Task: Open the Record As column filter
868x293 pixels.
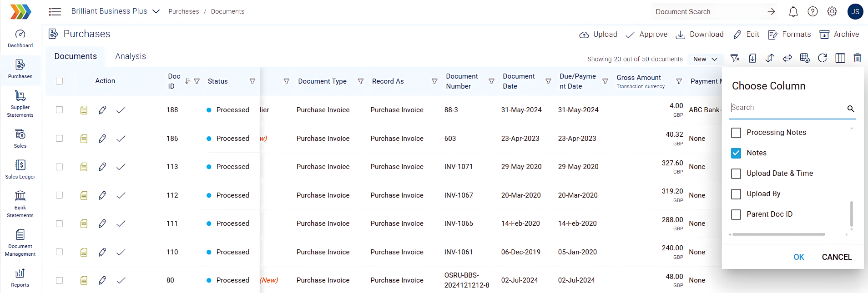Action: 434,81
